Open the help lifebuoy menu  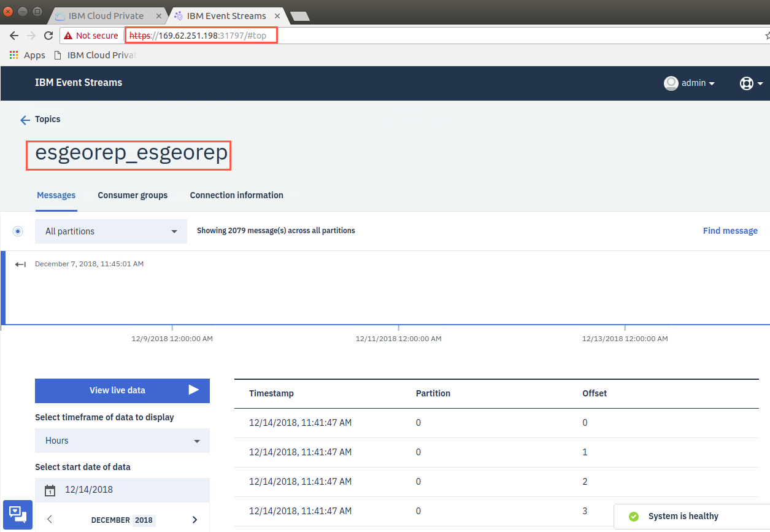pyautogui.click(x=746, y=83)
